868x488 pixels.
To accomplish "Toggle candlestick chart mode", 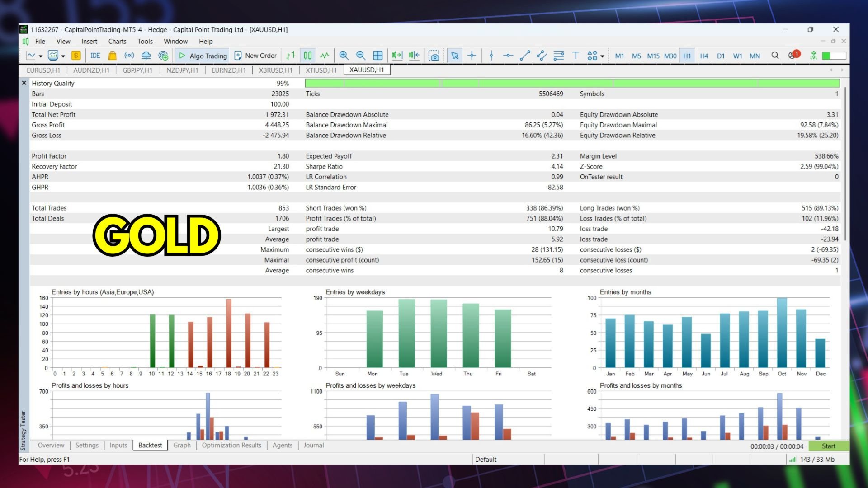I will pos(308,56).
